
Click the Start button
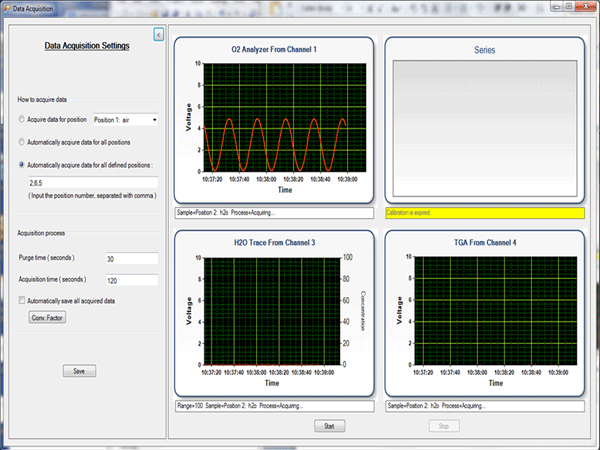click(329, 426)
